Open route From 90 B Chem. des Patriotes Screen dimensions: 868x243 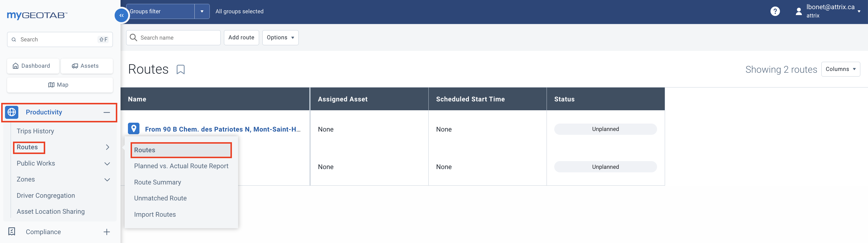223,129
